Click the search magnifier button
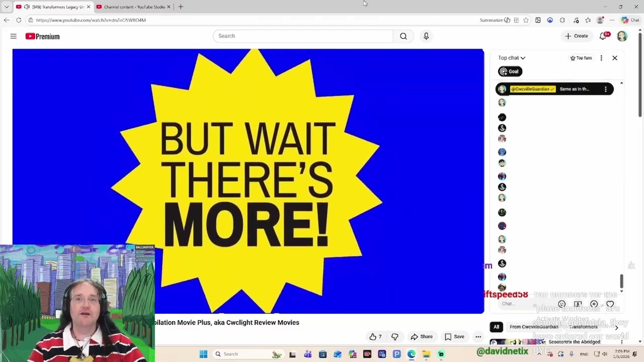 pos(404,36)
